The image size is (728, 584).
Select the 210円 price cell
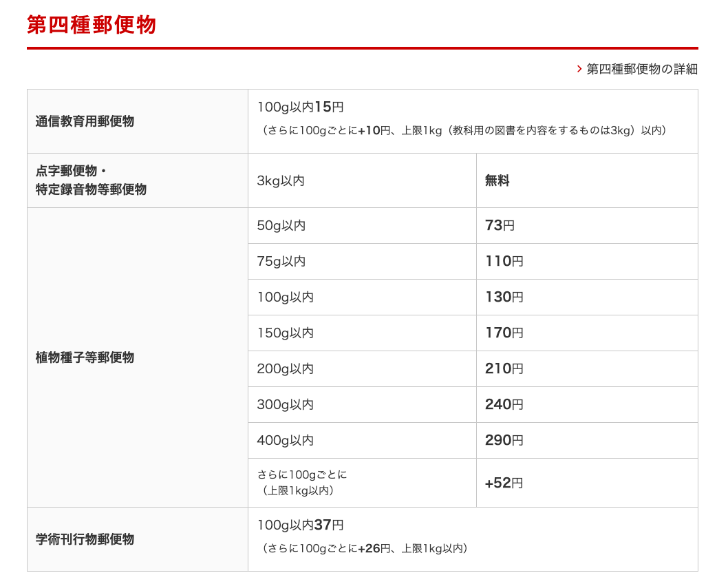click(x=504, y=368)
